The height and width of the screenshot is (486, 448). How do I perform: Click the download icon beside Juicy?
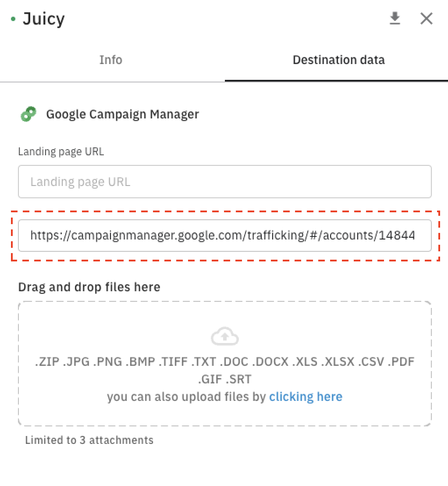pos(395,18)
